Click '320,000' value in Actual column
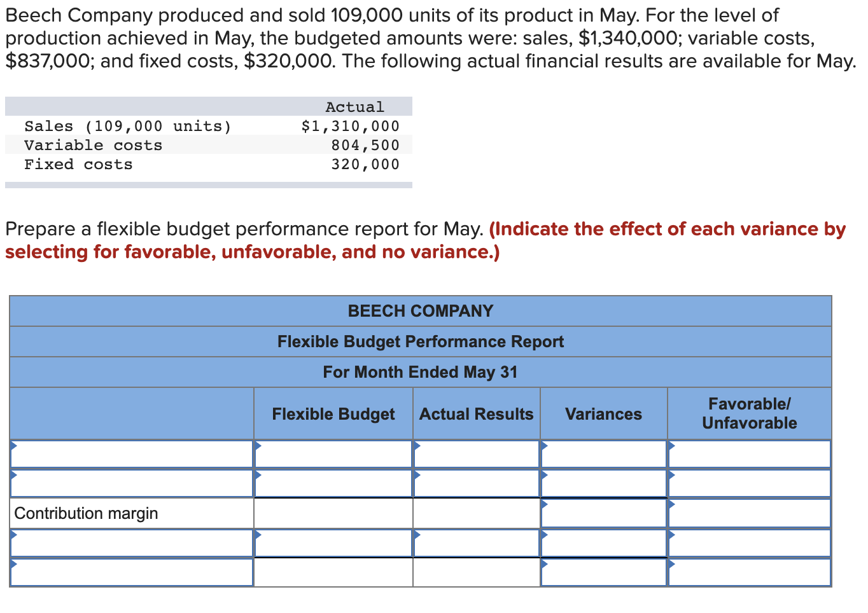868x613 pixels. click(365, 164)
